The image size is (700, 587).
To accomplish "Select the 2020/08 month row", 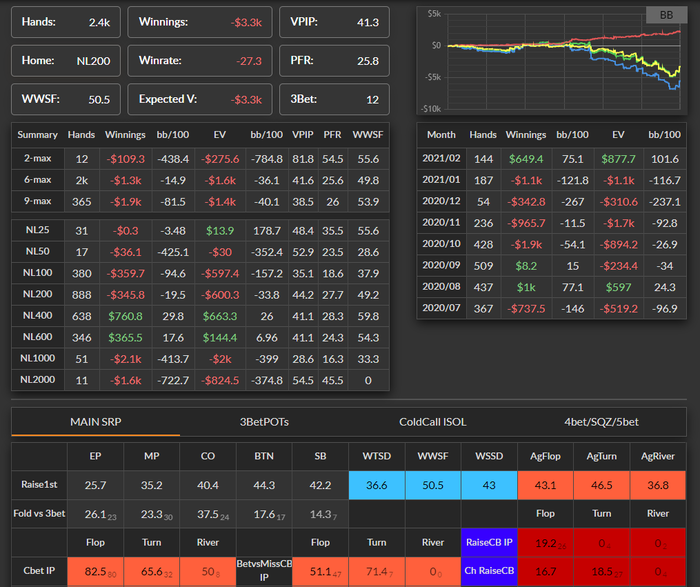I will click(551, 287).
